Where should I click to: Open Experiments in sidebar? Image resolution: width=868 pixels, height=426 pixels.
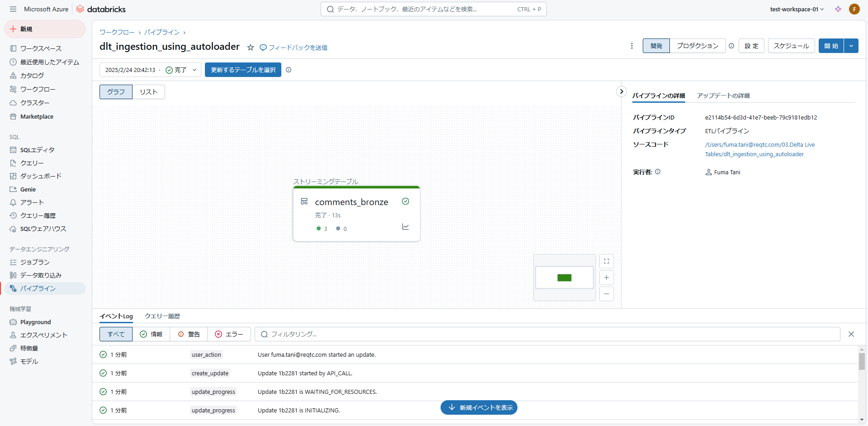pyautogui.click(x=44, y=335)
